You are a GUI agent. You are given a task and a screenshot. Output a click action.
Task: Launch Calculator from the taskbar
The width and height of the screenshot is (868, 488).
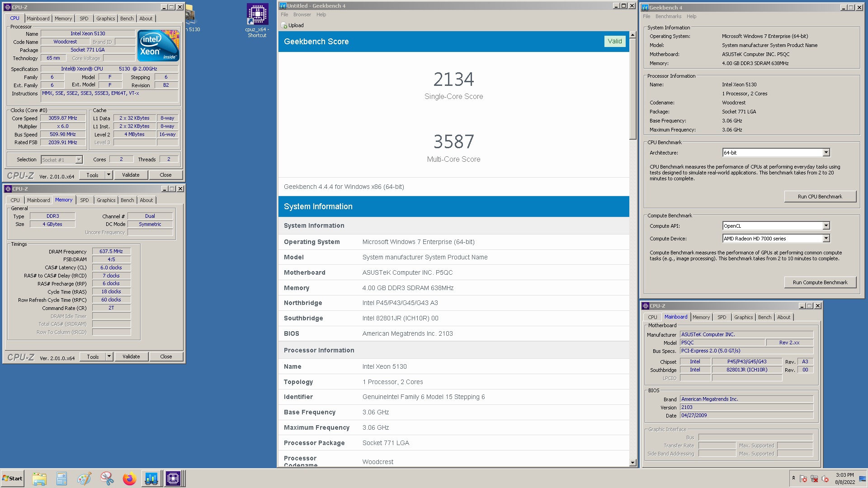pos(61,479)
